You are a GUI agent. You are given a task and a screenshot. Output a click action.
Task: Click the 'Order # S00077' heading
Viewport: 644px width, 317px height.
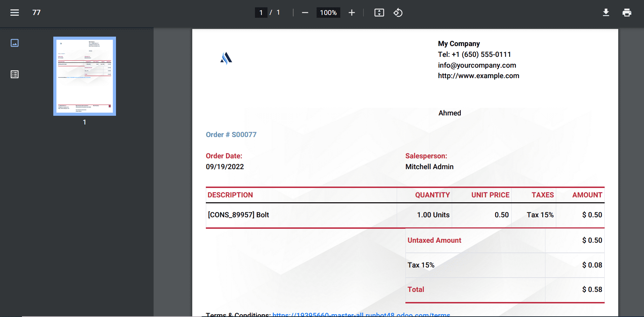pos(231,135)
